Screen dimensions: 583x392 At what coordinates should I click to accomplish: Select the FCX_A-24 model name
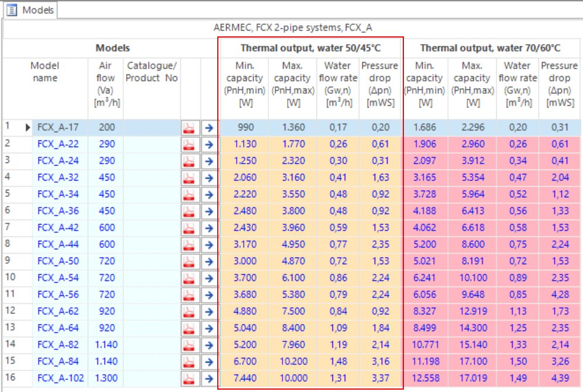(x=58, y=160)
